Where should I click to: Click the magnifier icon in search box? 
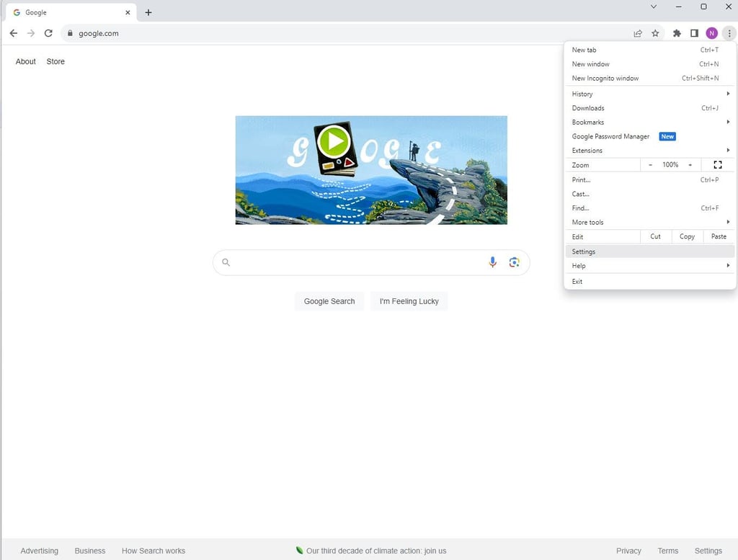pos(226,262)
